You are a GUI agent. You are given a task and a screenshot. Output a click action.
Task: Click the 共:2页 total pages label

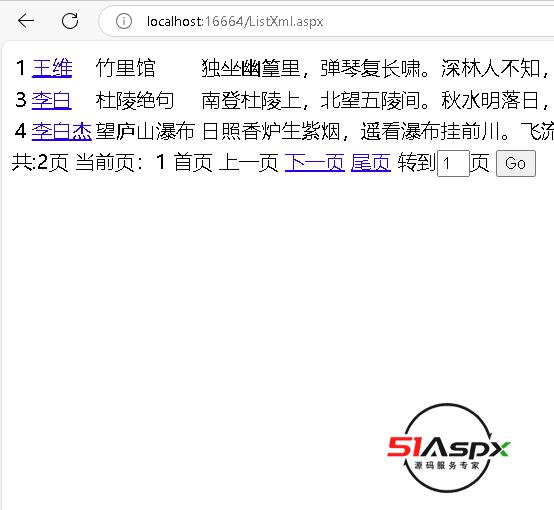click(40, 163)
